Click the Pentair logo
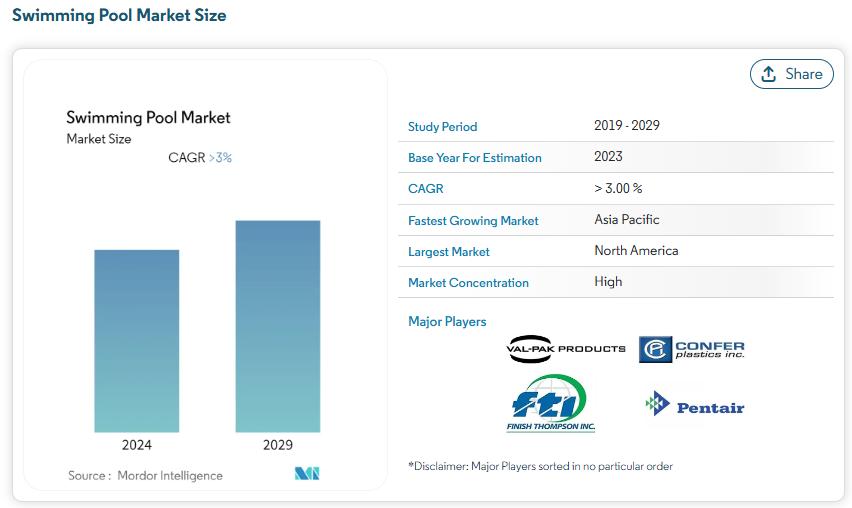852x508 pixels. (x=694, y=404)
